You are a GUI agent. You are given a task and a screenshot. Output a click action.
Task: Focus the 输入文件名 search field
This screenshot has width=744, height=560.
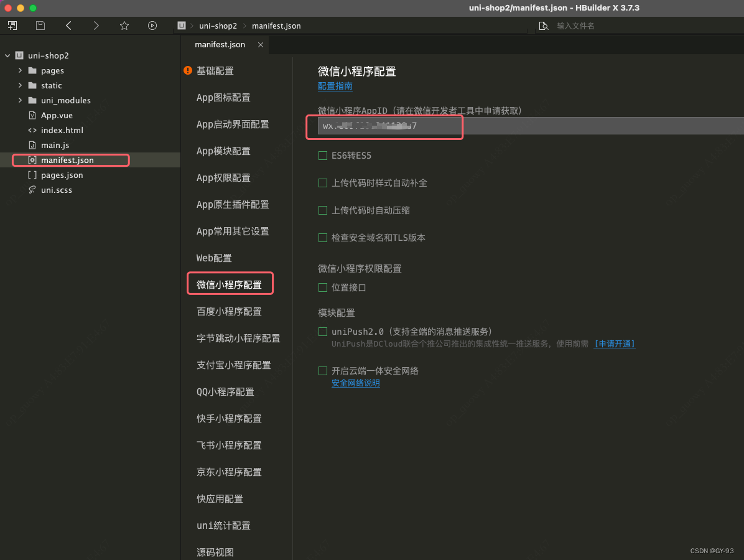[x=575, y=26]
